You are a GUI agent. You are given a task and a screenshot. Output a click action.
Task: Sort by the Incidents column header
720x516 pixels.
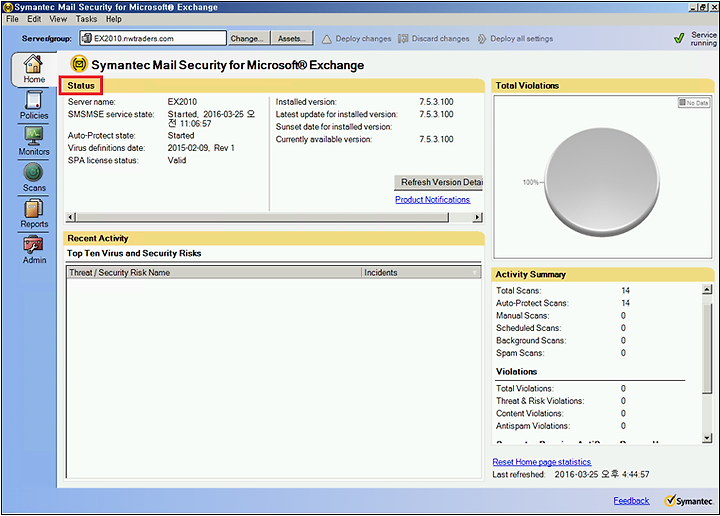(x=421, y=273)
